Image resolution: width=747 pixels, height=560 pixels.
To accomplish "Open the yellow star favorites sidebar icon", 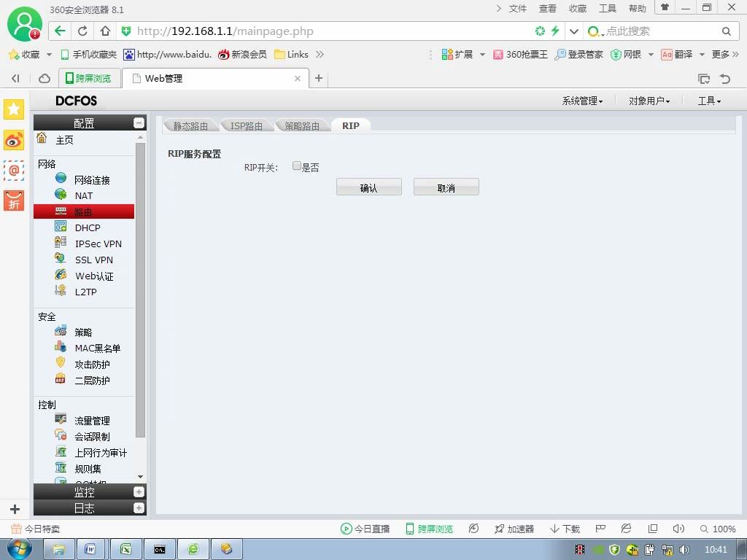I will pos(14,109).
